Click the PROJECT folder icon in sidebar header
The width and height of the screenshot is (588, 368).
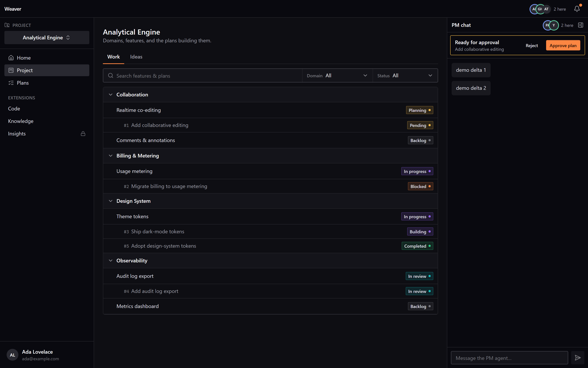(x=7, y=25)
